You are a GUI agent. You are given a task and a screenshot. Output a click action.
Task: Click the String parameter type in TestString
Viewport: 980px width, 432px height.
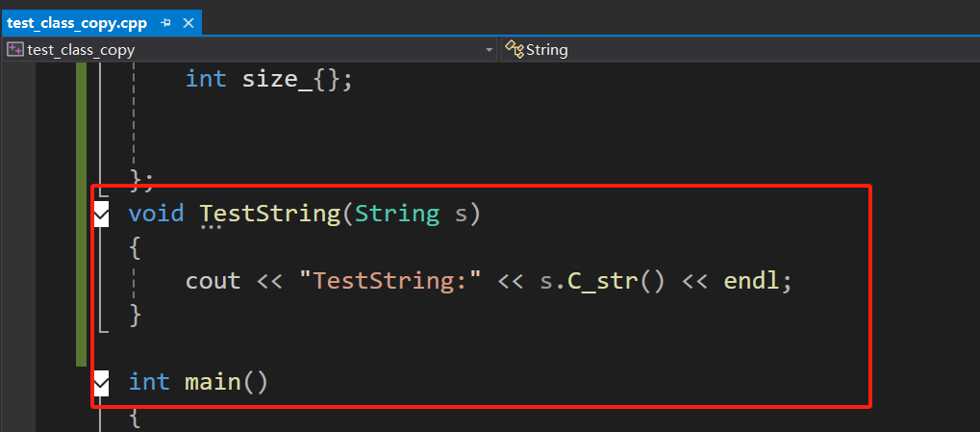point(397,214)
